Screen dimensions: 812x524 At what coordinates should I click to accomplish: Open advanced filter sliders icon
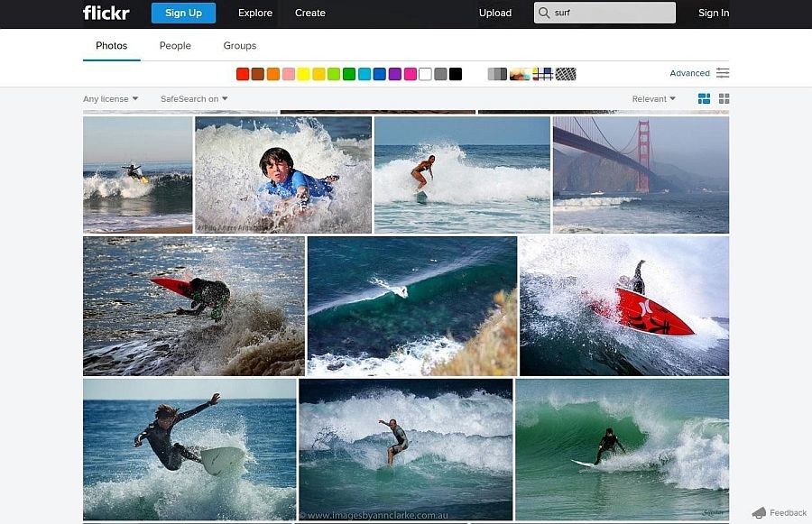[x=723, y=73]
